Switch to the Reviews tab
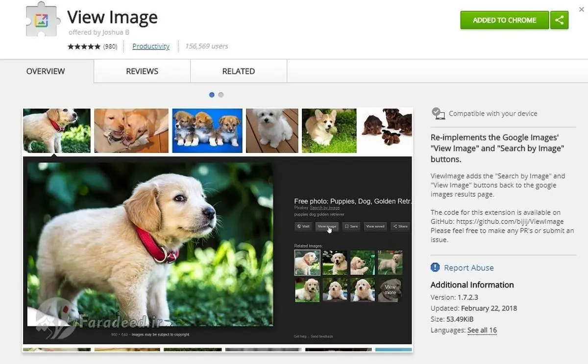This screenshot has width=588, height=364. (x=142, y=71)
